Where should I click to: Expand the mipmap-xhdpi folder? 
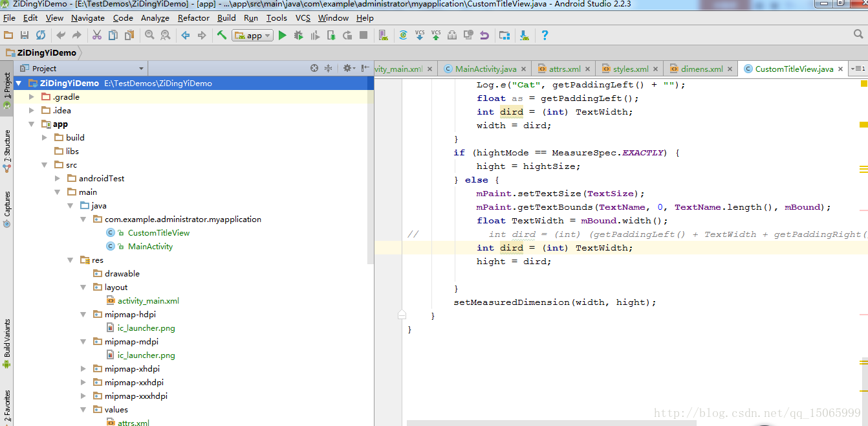[x=83, y=368]
